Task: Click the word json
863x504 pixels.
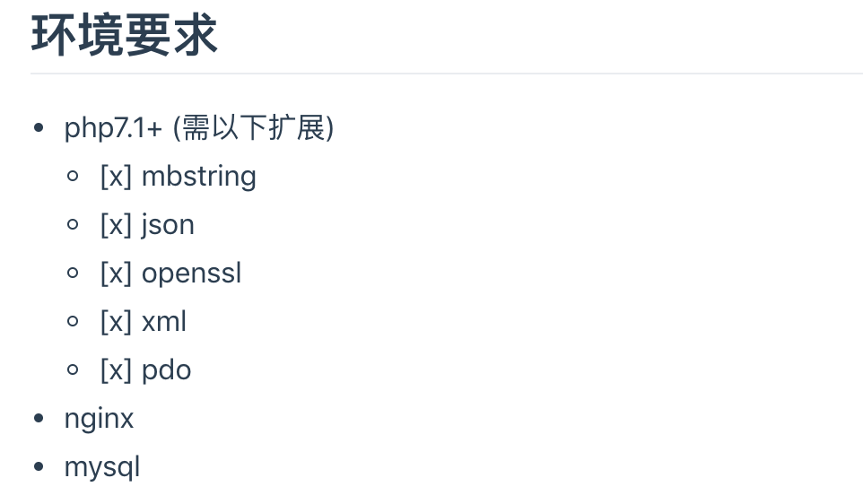Action: pyautogui.click(x=168, y=225)
